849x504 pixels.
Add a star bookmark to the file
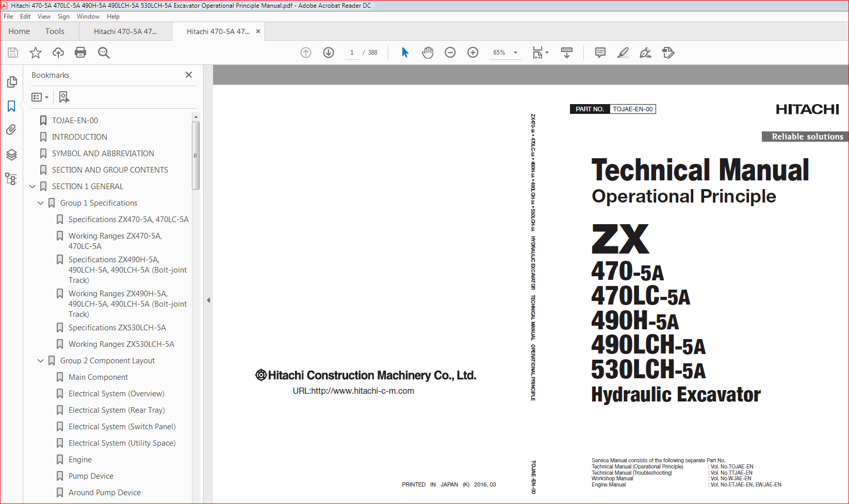pyautogui.click(x=36, y=53)
